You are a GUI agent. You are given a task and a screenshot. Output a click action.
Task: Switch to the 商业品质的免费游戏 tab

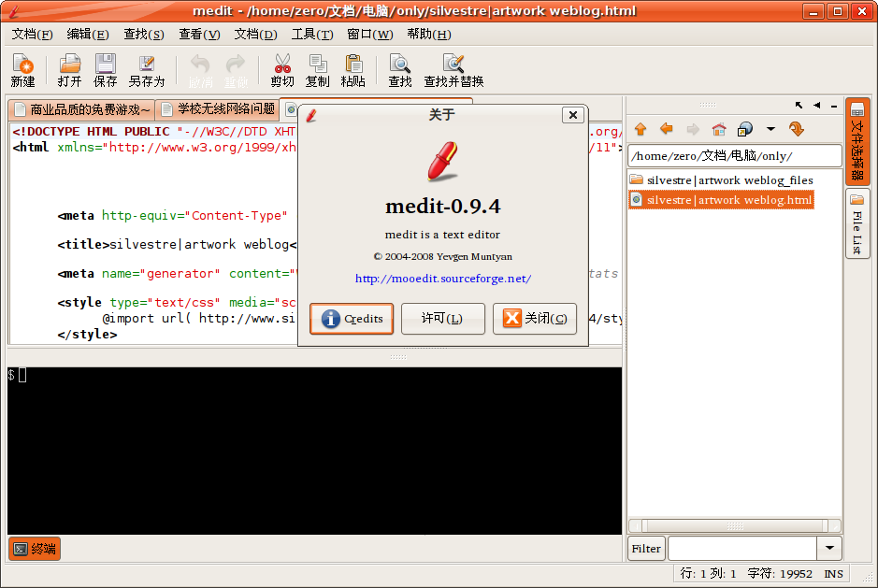[81, 109]
